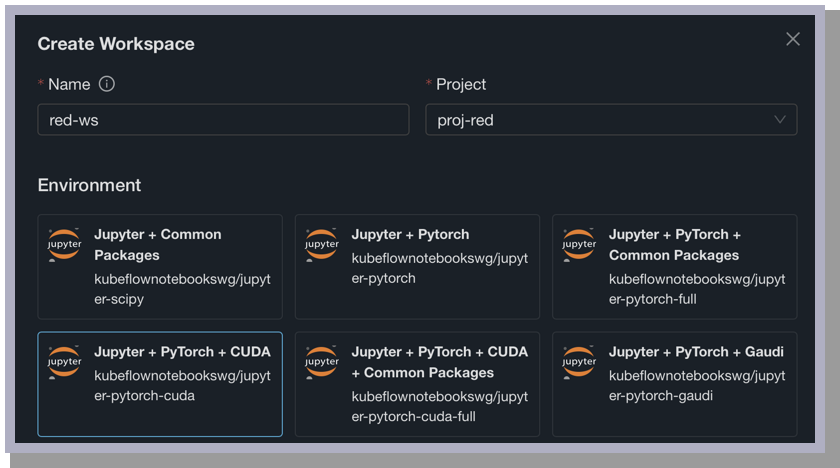This screenshot has height=468, width=840.
Task: Click Jupyter logo on Jupyter + Common Packages card
Action: coord(65,244)
